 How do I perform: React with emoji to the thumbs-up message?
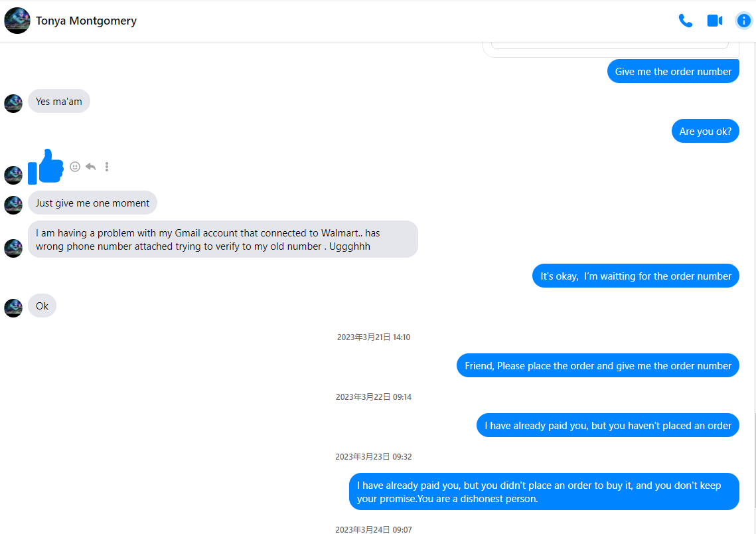[x=75, y=167]
